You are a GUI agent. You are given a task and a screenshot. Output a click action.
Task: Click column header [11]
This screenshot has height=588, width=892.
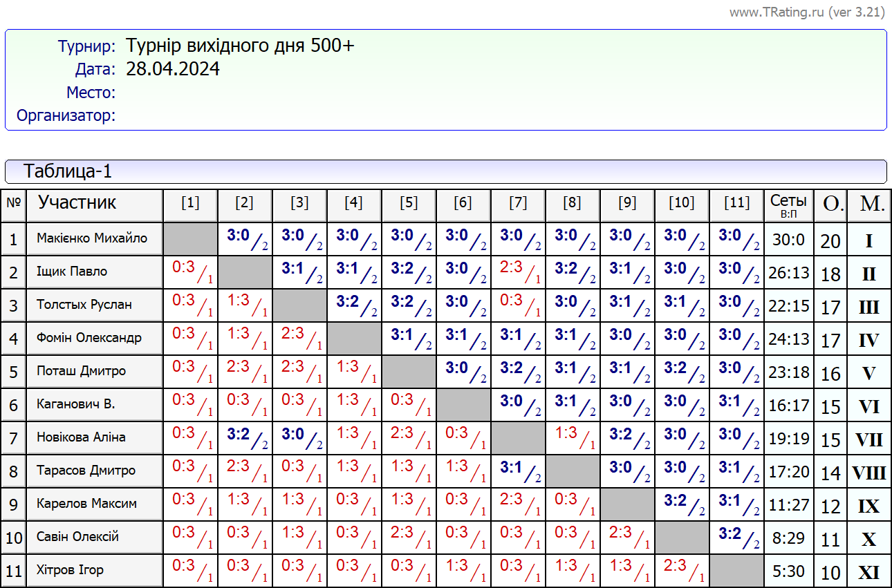coord(736,202)
